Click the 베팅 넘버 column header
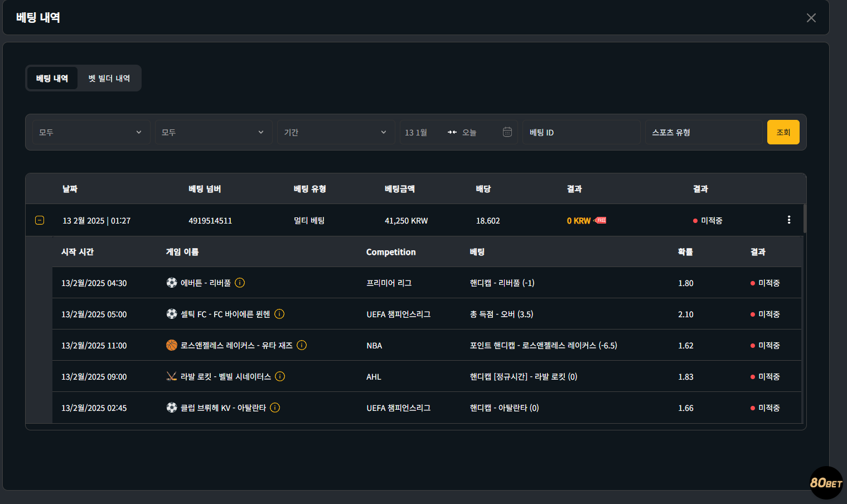This screenshot has height=504, width=847. pos(205,189)
